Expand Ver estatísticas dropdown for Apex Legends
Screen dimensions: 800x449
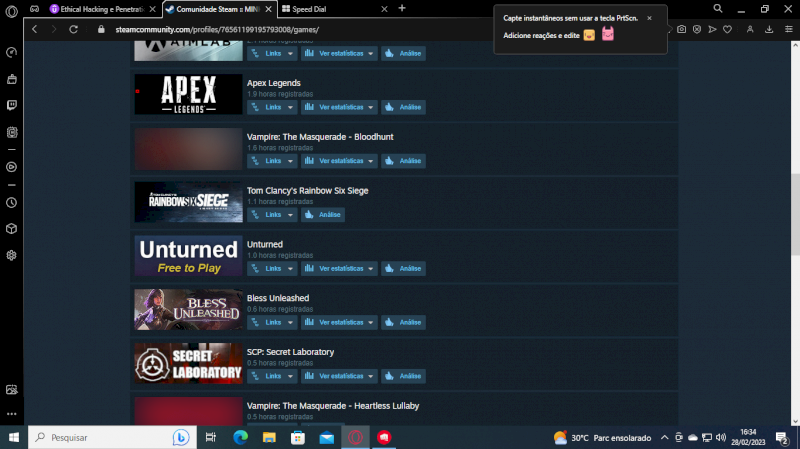coord(339,107)
